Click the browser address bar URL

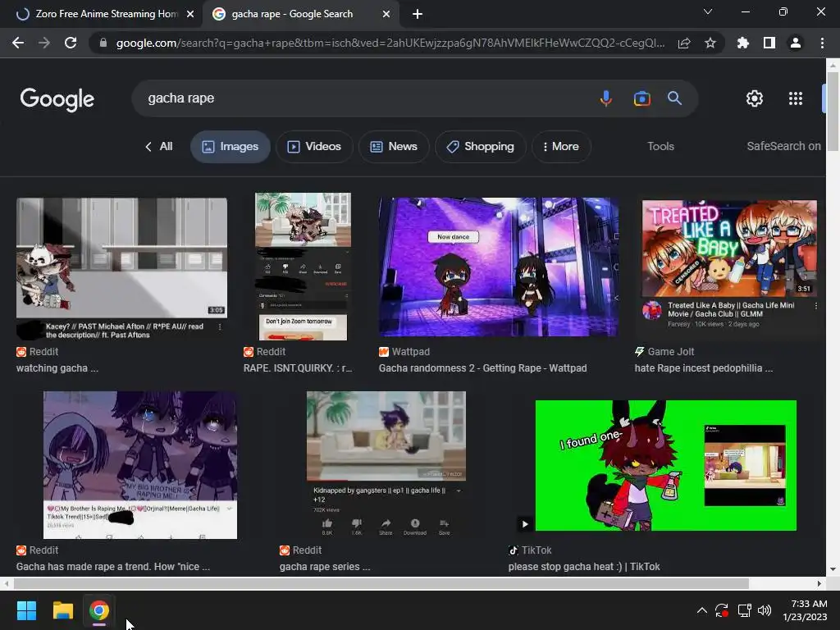[x=390, y=43]
